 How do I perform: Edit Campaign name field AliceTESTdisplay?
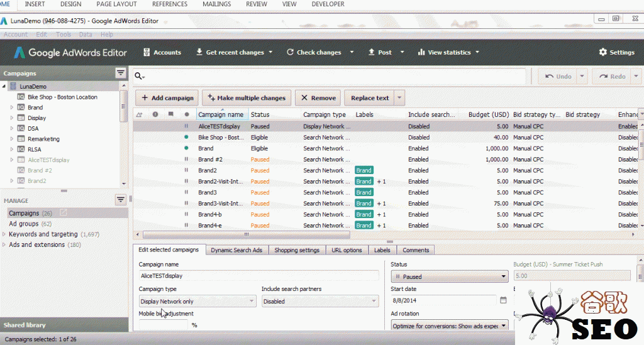pyautogui.click(x=258, y=276)
